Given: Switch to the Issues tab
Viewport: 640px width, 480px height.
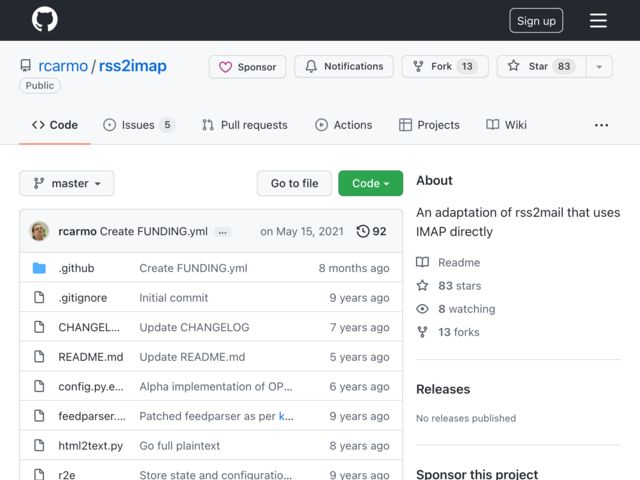Looking at the screenshot, I should pos(139,125).
